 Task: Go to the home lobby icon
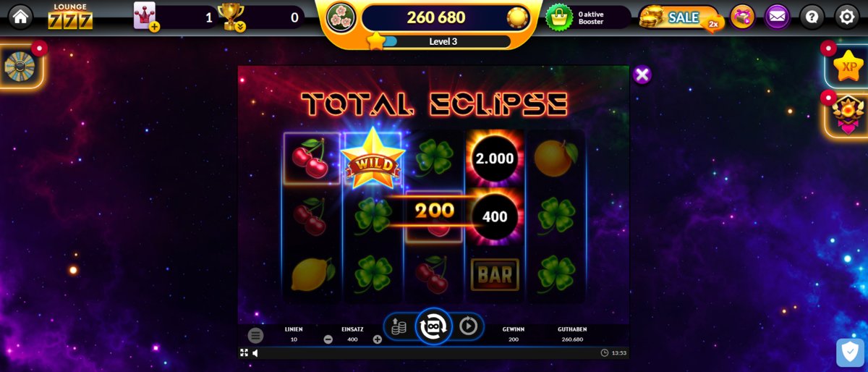tap(20, 16)
